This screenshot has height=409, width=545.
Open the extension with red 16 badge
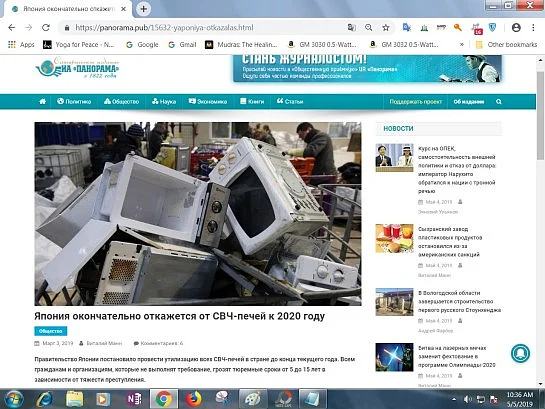click(476, 28)
